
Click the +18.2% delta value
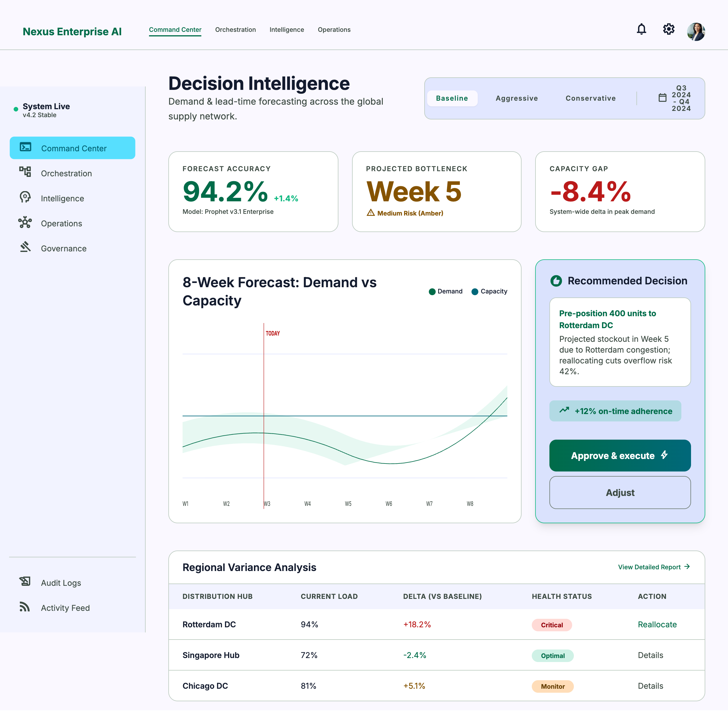(x=417, y=624)
